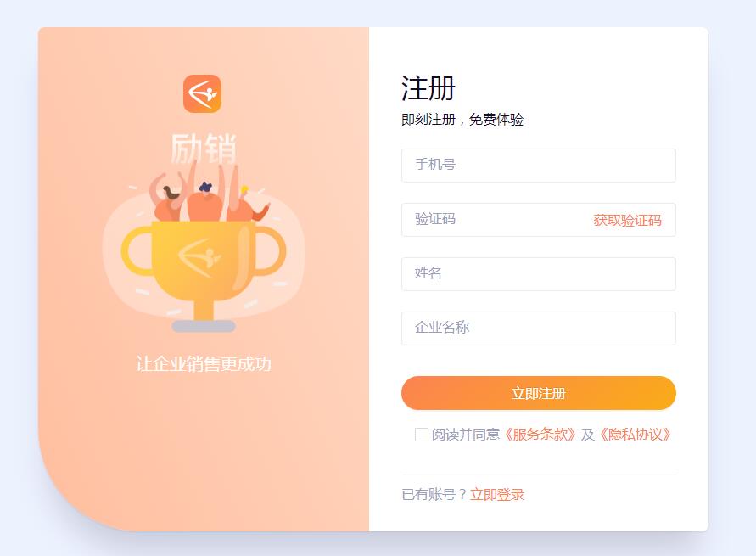The width and height of the screenshot is (756, 556).
Task: Go to sign-in via 立即登录
Action: click(497, 495)
